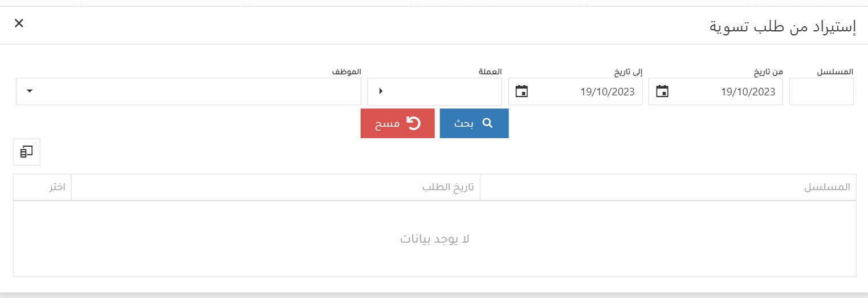Screen dimensions: 868x298
Task: Open the إلى تاريخ calendar picker
Action: pos(521,91)
